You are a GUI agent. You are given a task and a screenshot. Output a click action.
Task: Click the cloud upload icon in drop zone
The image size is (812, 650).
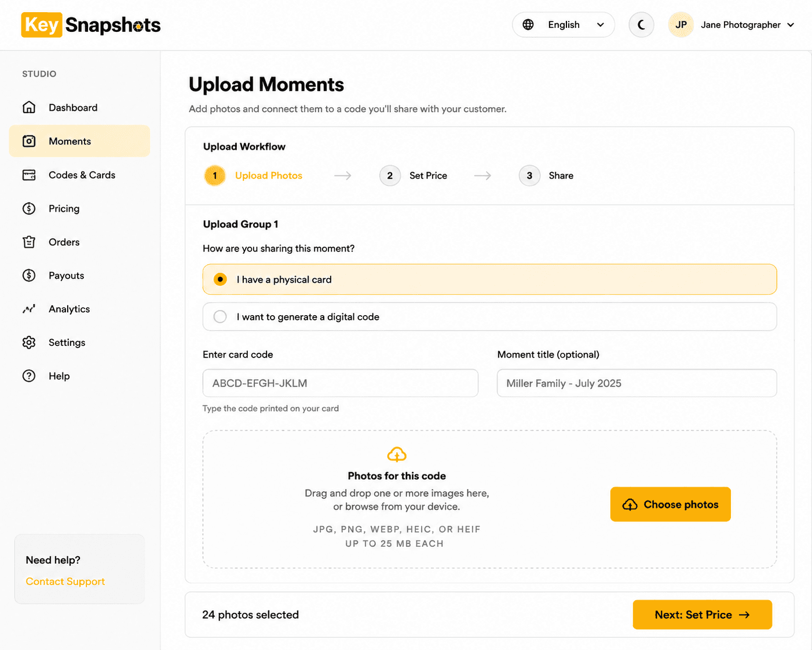click(397, 455)
